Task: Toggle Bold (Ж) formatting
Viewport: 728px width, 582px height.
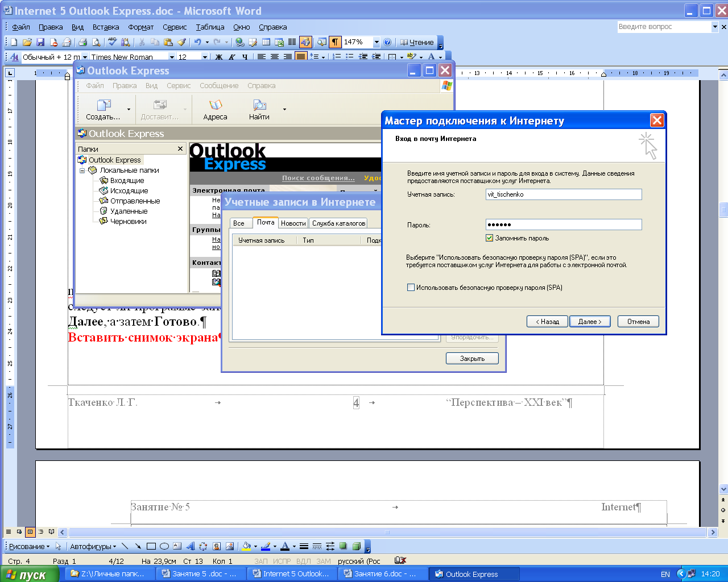Action: (x=219, y=57)
